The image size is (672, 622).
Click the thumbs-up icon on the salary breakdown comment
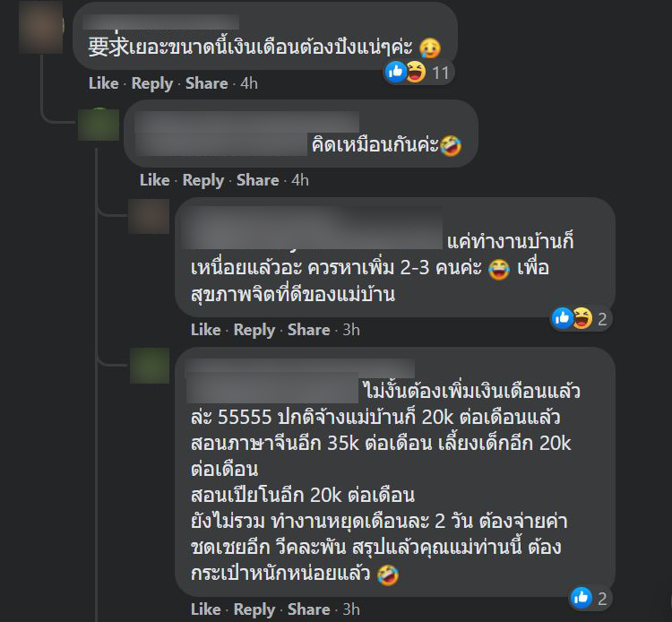pos(582,598)
